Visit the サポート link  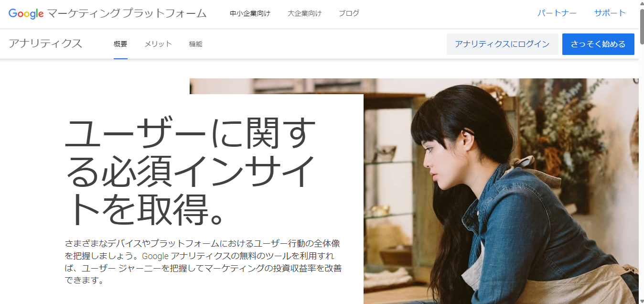pyautogui.click(x=610, y=13)
